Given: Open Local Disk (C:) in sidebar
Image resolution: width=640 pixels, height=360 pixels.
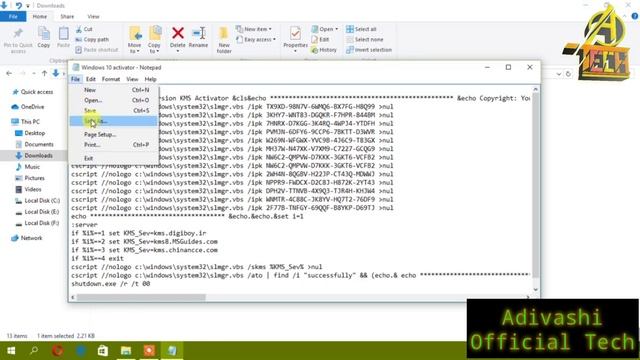Looking at the screenshot, I should (38, 201).
